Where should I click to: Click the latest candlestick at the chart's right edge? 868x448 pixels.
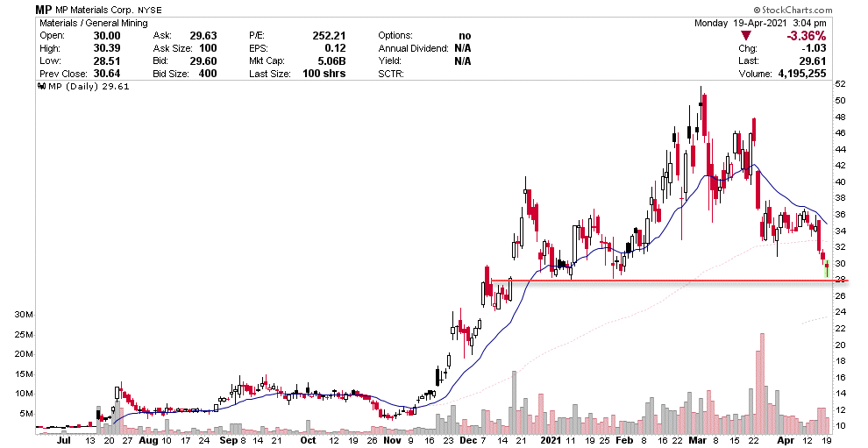click(827, 268)
